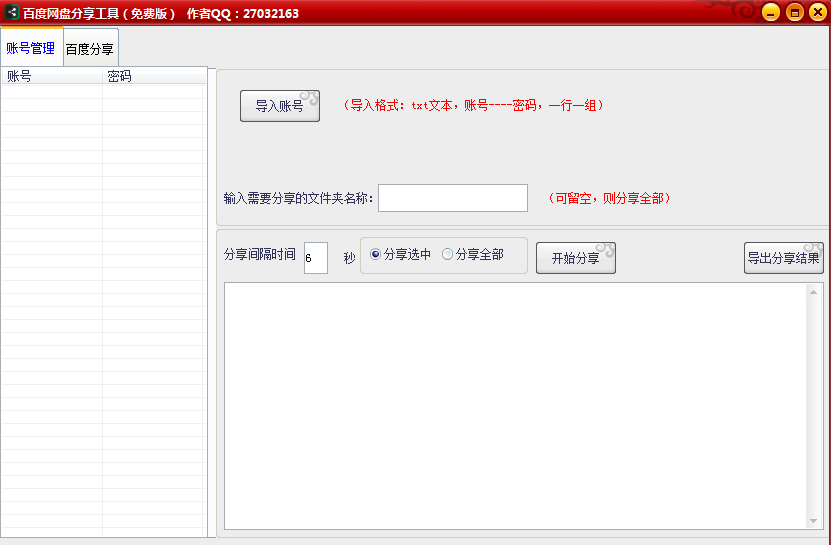Click the log scrollbar up arrow
Viewport: 831px width, 545px height.
(x=813, y=292)
